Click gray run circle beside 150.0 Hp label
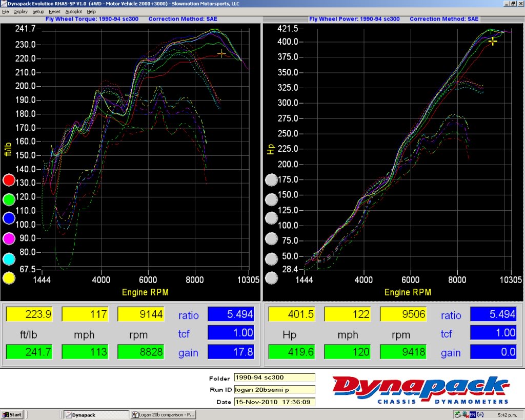Screen dimensions: 525x420 (x=271, y=199)
